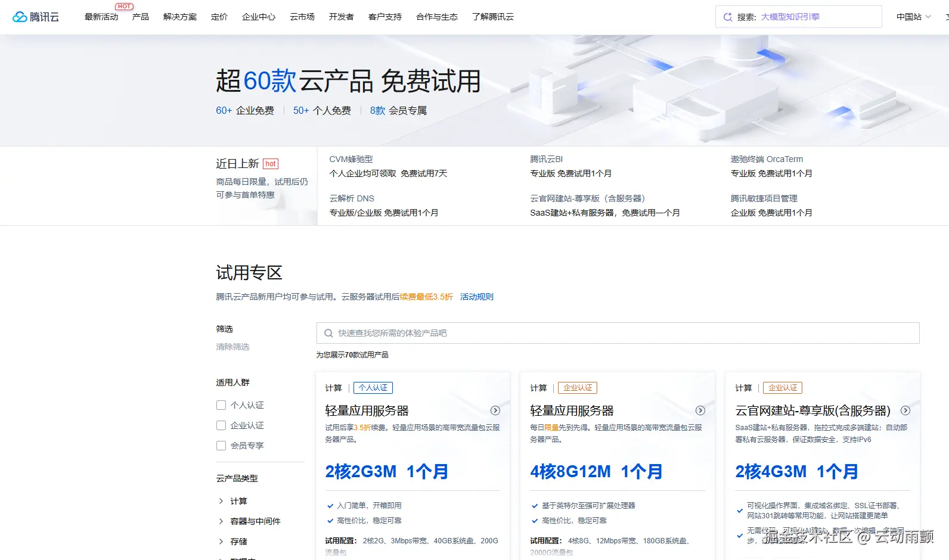Viewport: 949px width, 560px height.
Task: Open 了解腾讯云 menu
Action: (493, 17)
